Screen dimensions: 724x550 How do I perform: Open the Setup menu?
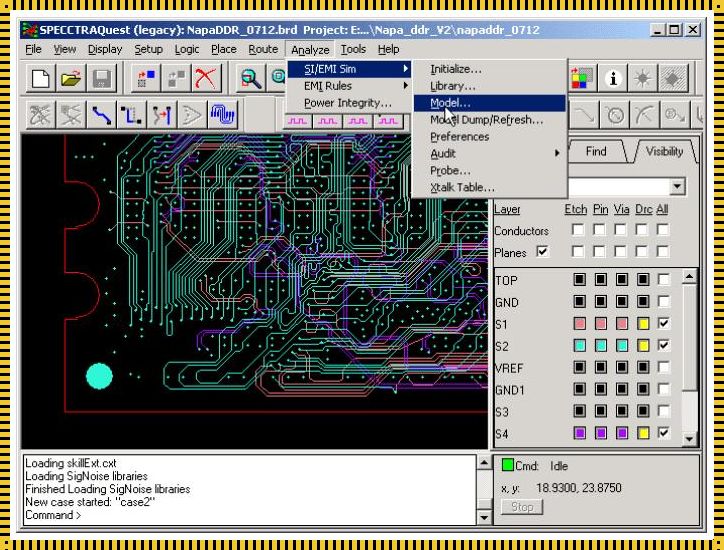[148, 49]
